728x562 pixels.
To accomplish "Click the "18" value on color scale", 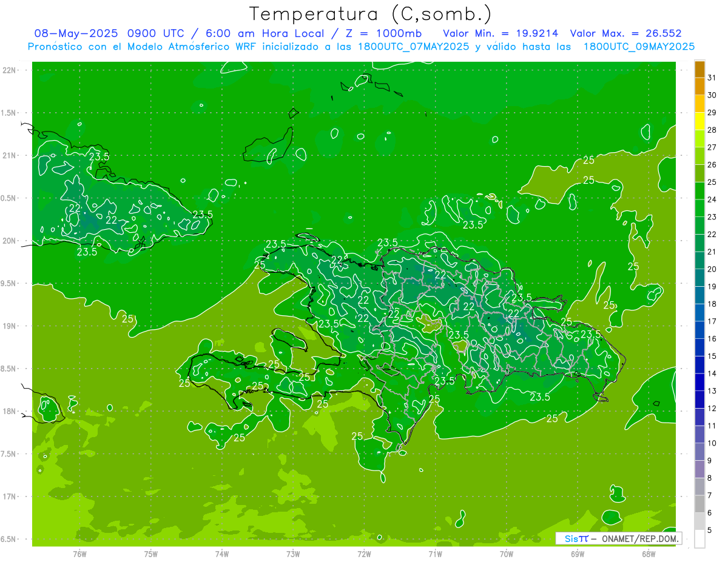I will click(x=712, y=304).
